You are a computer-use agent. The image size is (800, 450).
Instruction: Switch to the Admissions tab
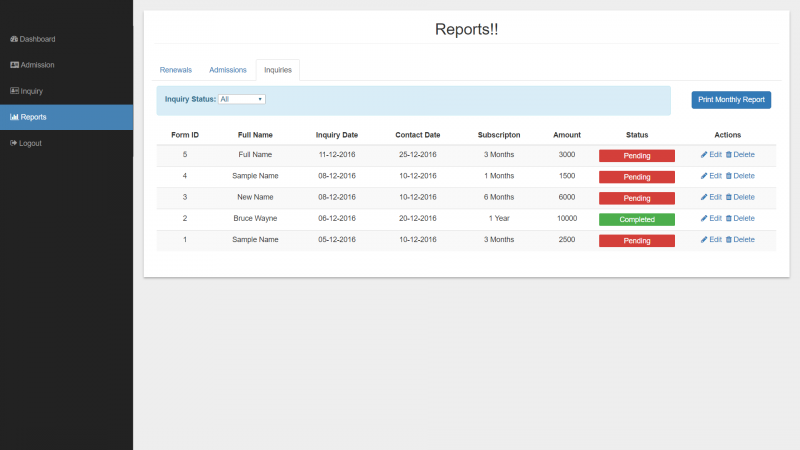tap(228, 70)
